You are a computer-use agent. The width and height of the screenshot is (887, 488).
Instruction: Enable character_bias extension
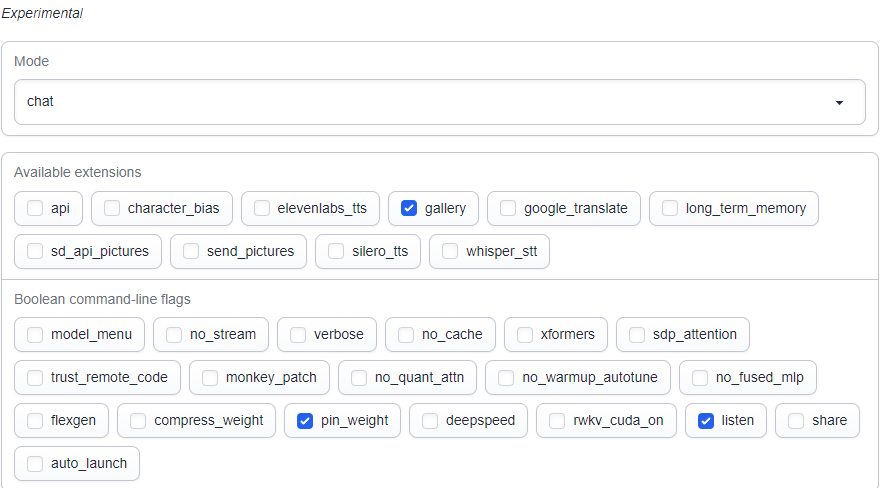coord(112,208)
